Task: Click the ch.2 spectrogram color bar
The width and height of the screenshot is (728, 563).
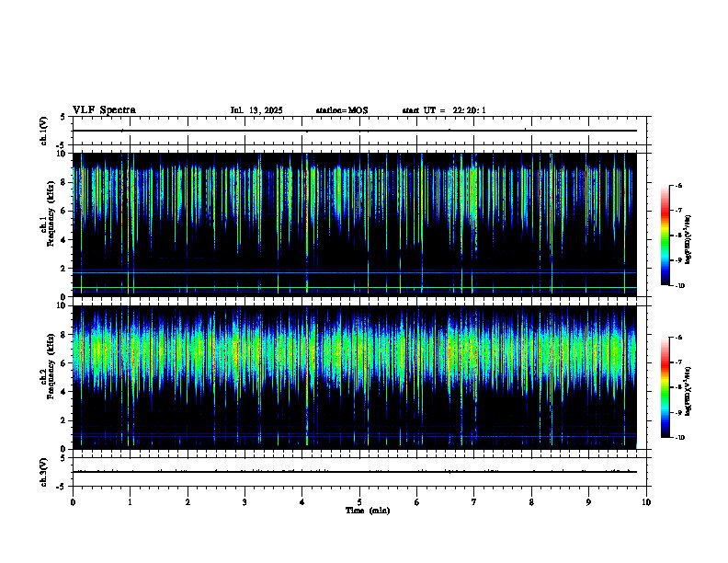Action: (x=665, y=387)
